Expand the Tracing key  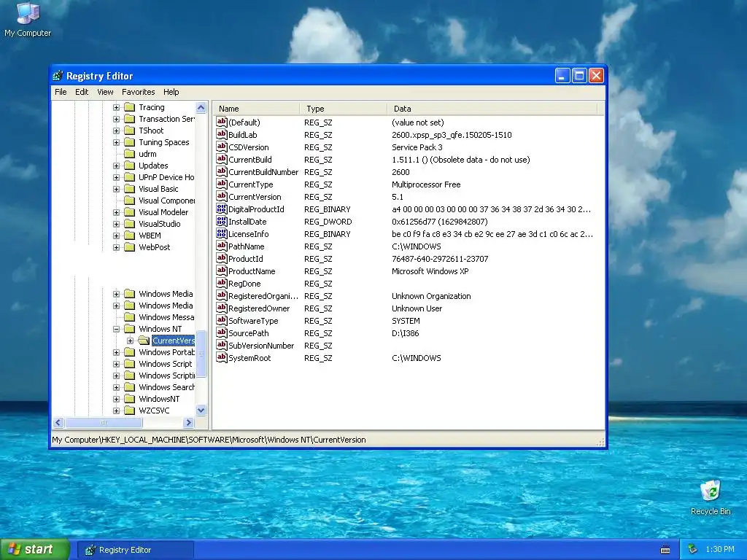(x=116, y=108)
